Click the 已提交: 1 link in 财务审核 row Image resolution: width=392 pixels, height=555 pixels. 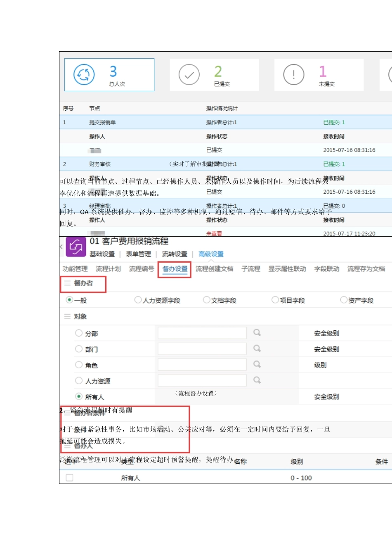(334, 164)
